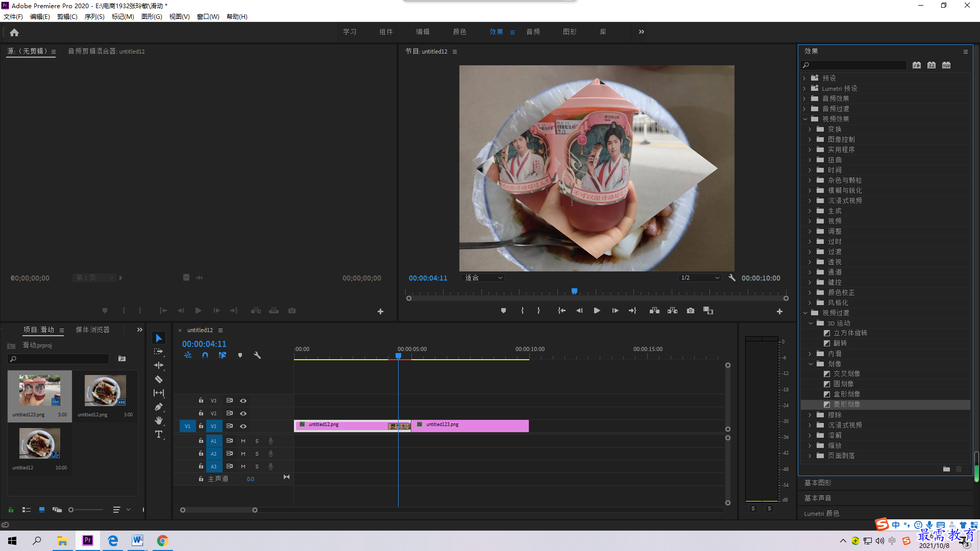Toggle track lock for V1

pos(201,426)
